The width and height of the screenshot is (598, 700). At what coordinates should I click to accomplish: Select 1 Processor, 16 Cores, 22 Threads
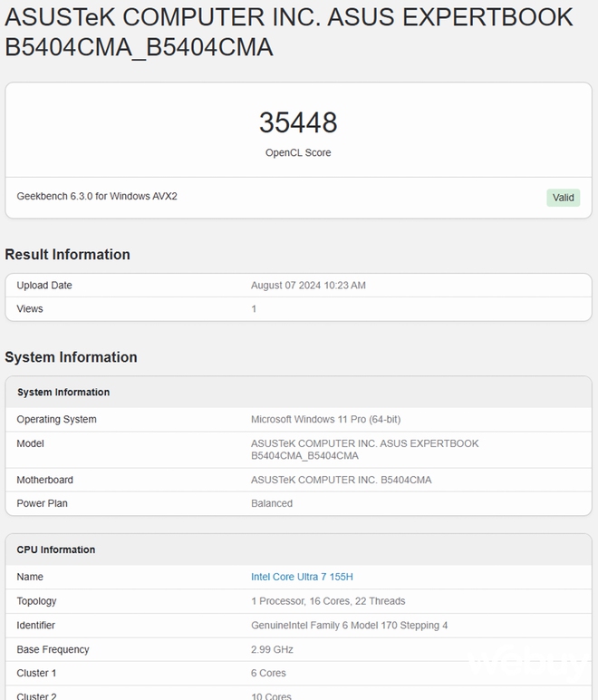[x=328, y=601]
